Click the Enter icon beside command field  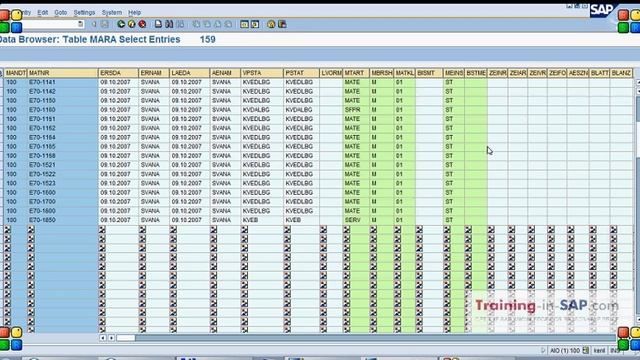(x=94, y=24)
